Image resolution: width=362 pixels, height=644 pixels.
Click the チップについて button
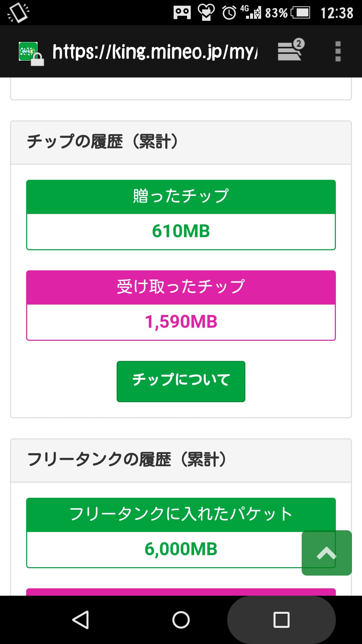coord(181,381)
